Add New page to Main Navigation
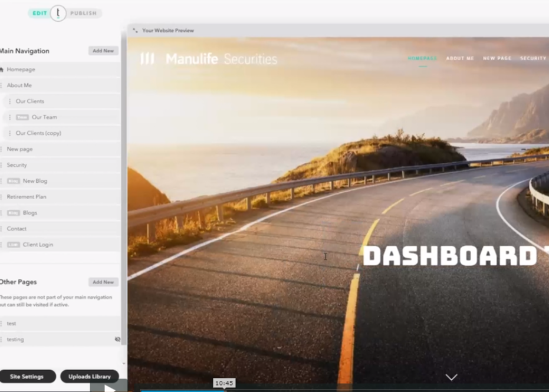The image size is (549, 392). (103, 51)
